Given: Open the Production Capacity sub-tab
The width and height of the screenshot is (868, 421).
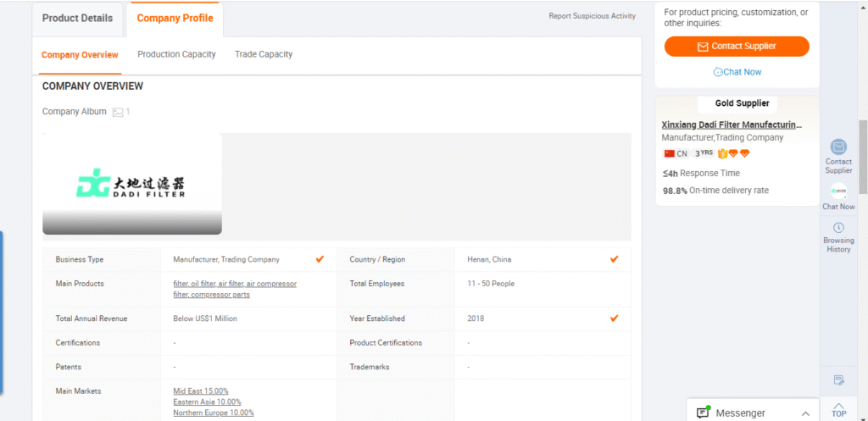Looking at the screenshot, I should click(176, 54).
